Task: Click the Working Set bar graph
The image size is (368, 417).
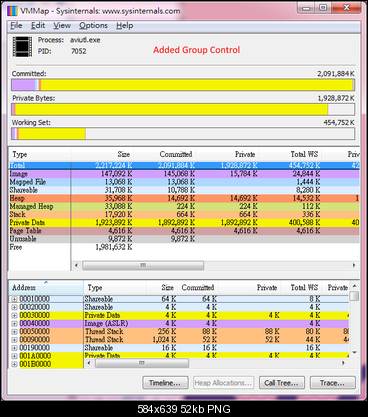Action: (183, 134)
